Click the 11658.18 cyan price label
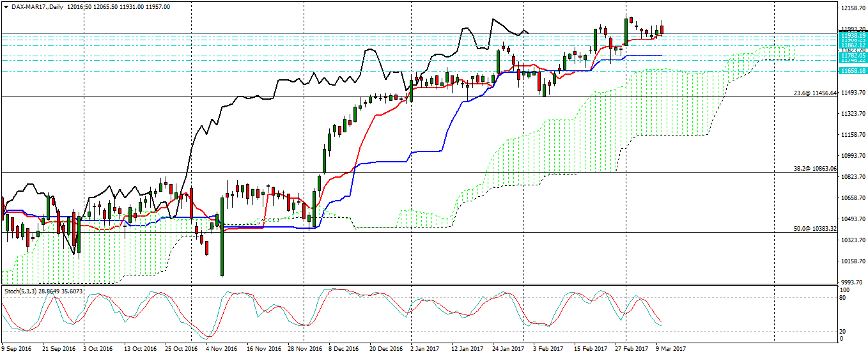868x356 pixels. (854, 70)
